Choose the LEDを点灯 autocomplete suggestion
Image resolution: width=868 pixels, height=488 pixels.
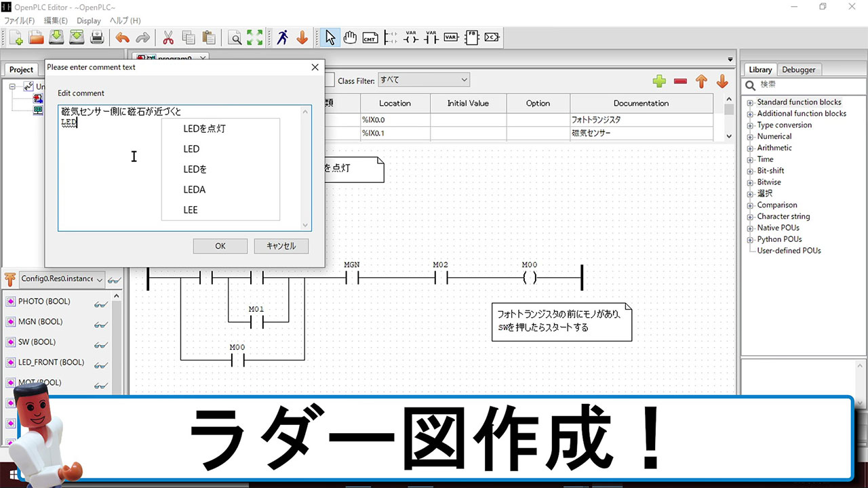click(204, 128)
